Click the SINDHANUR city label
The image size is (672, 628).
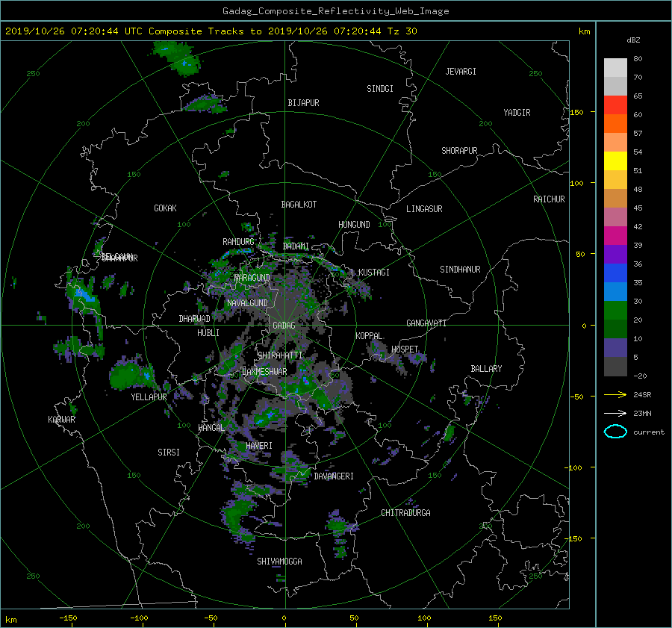[460, 270]
